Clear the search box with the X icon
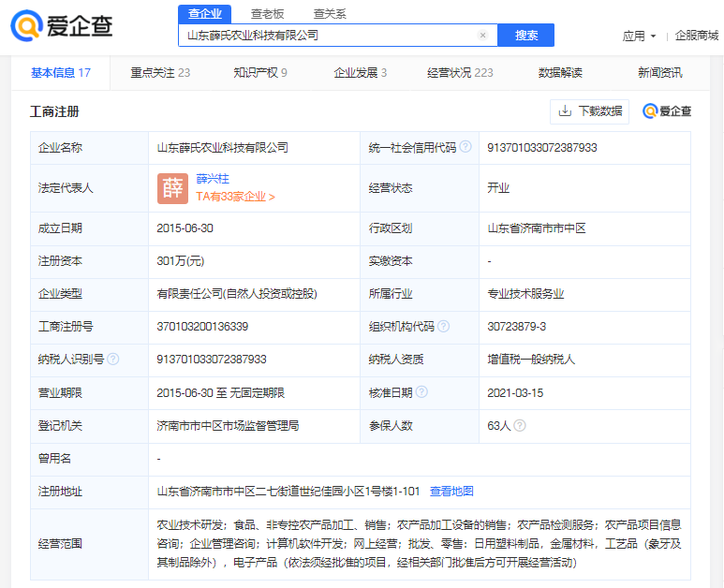724x588 pixels. (x=482, y=36)
